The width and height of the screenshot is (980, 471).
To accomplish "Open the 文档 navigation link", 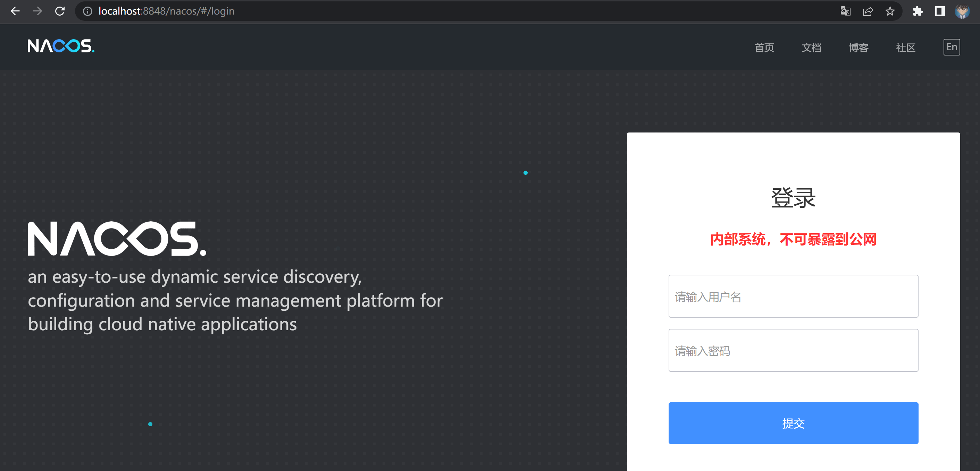I will 812,48.
